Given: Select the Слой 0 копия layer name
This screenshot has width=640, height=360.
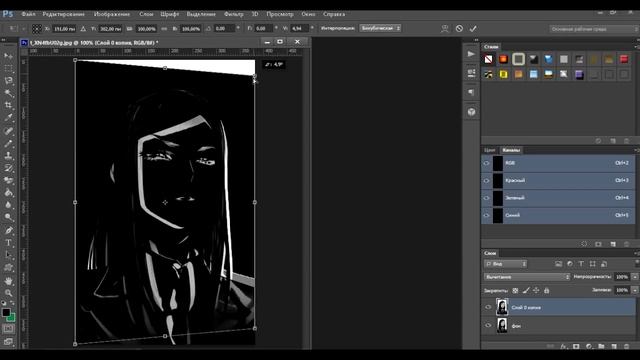Looking at the screenshot, I should pyautogui.click(x=526, y=307).
